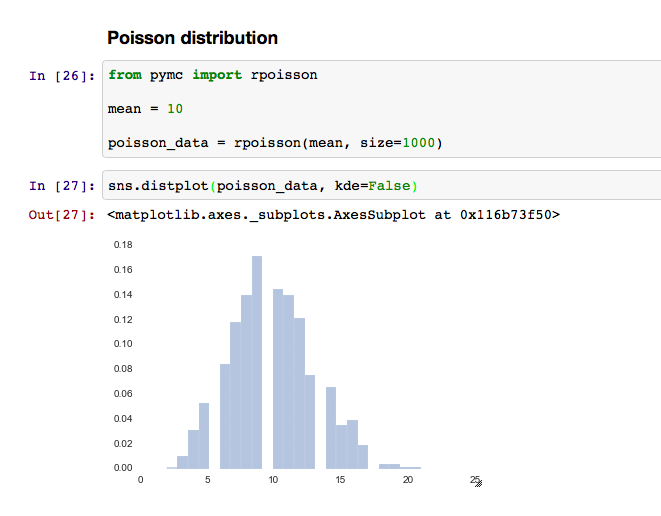Click the x-axis tick label 20
The image size is (661, 516).
pos(408,480)
